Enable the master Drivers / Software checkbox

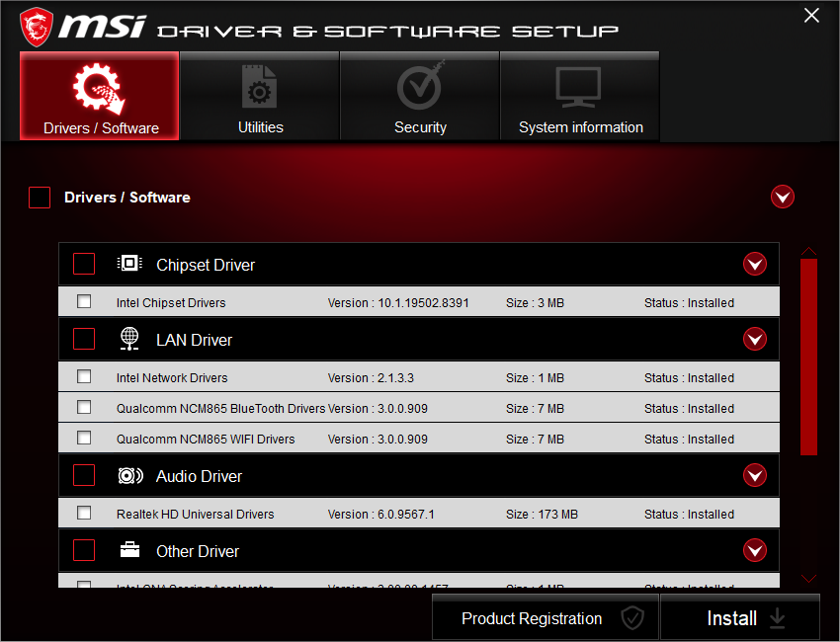tap(40, 197)
